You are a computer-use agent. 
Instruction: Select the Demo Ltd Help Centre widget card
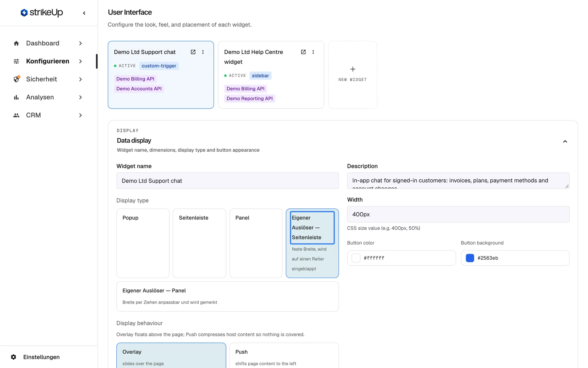pyautogui.click(x=271, y=75)
